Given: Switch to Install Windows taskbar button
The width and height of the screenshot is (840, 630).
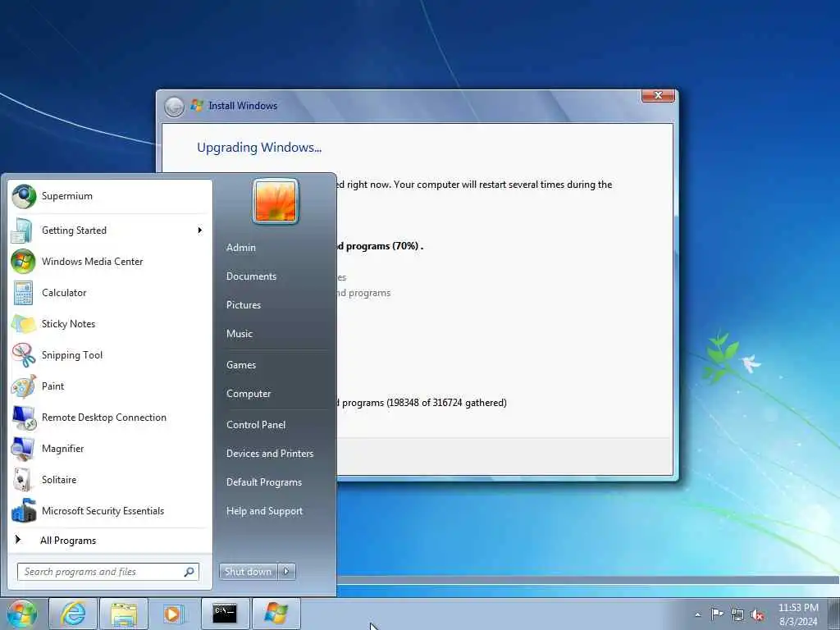Looking at the screenshot, I should point(276,614).
